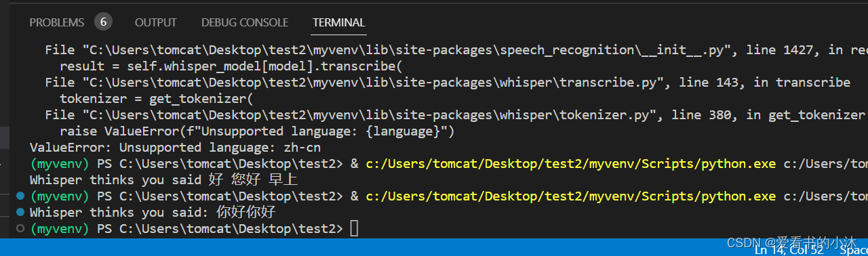
Task: Place cursor at the empty terminal prompt
Action: coord(354,229)
